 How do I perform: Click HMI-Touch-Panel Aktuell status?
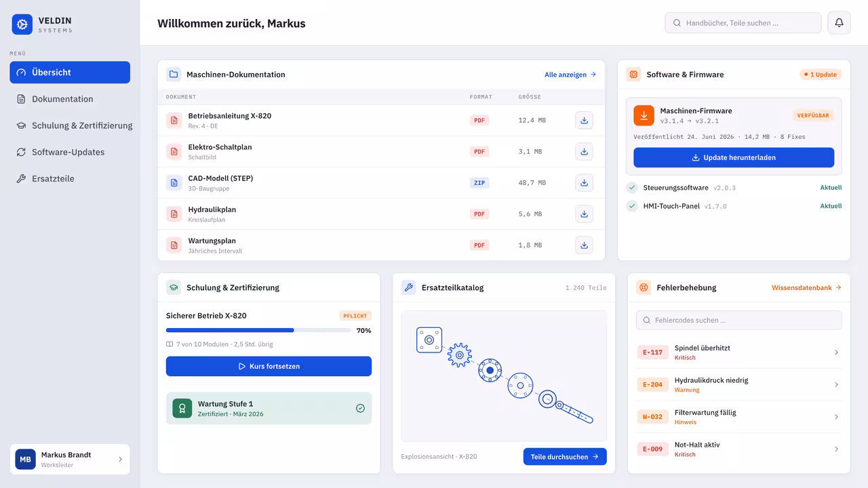[x=831, y=206]
